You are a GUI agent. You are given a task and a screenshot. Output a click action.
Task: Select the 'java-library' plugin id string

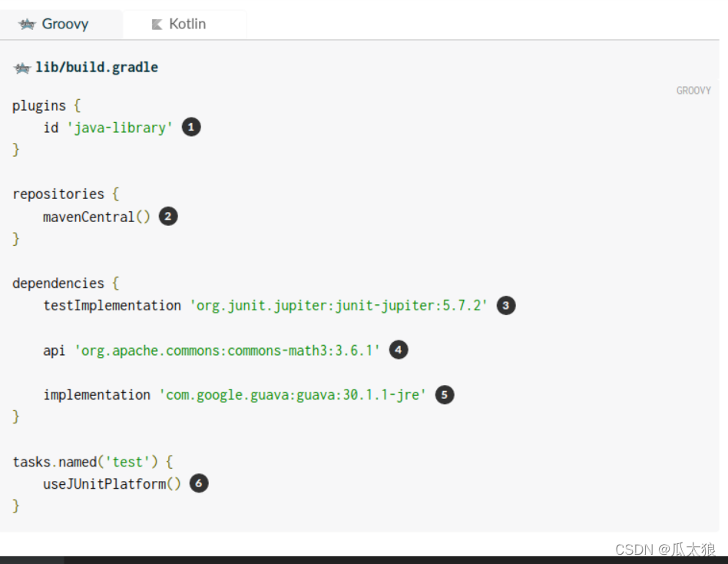[120, 128]
